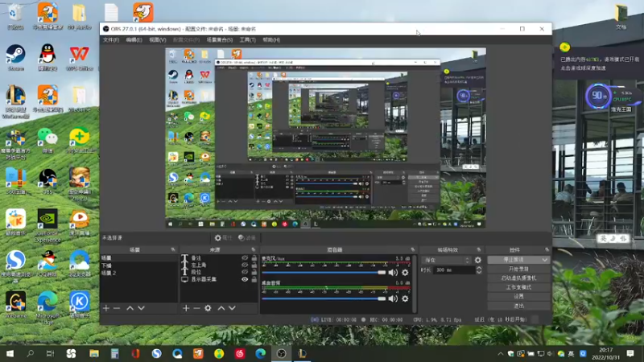Open 麦克风/Aux audio settings gear

[x=406, y=273]
